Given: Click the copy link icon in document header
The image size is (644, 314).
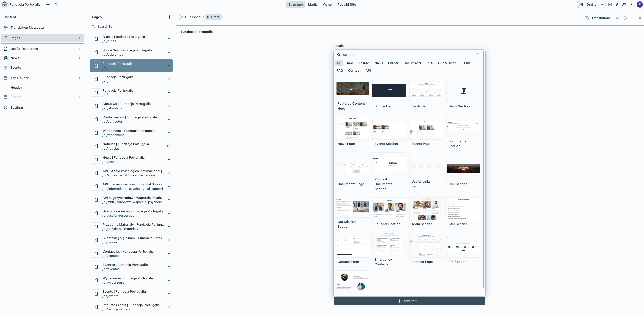Looking at the screenshot, I should 618,18.
